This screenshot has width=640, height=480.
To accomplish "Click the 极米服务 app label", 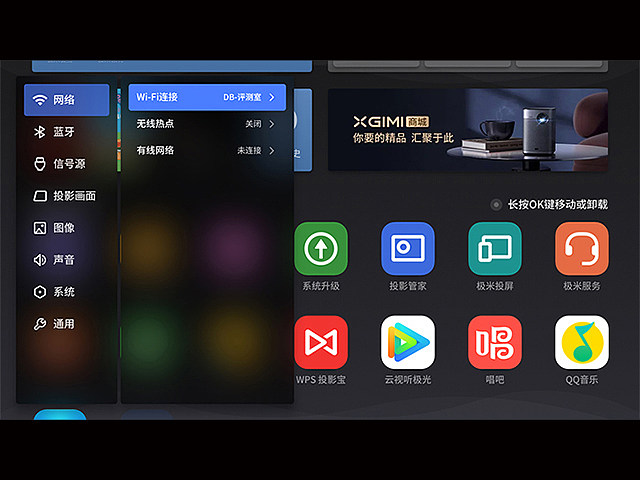I will coord(582,286).
